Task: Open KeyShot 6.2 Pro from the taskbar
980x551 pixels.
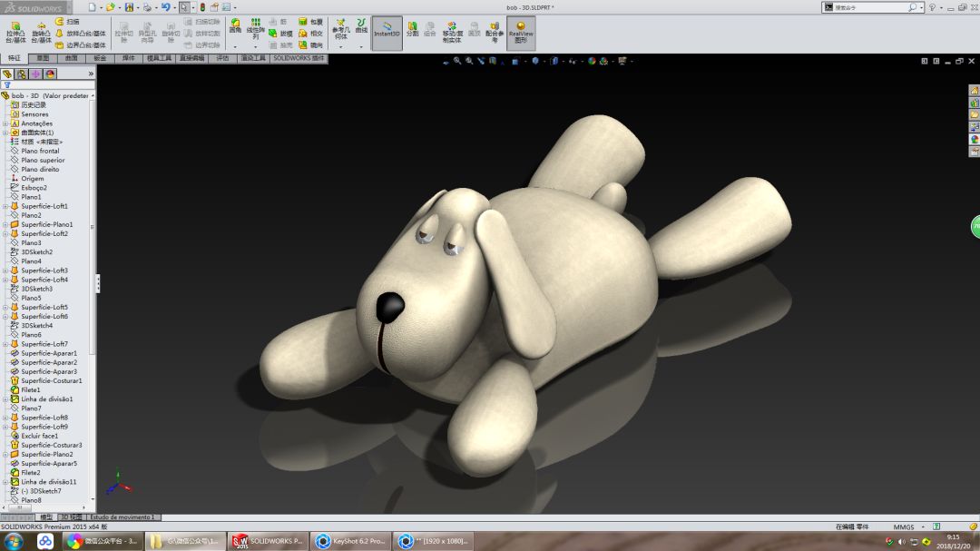Action: tap(352, 541)
